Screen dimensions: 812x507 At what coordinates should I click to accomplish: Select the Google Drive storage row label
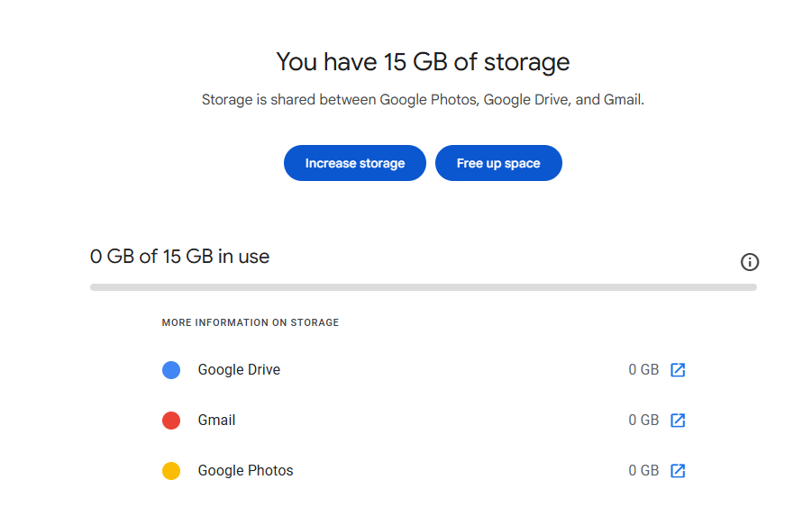click(239, 370)
